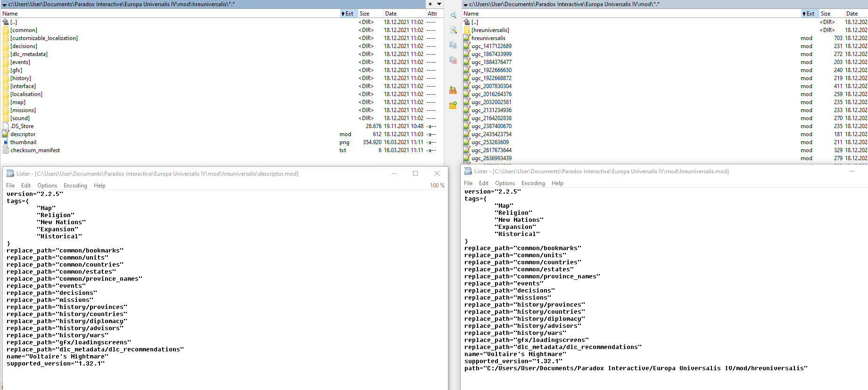Select the [hreuniversalis] folder icon in right panel

(467, 30)
